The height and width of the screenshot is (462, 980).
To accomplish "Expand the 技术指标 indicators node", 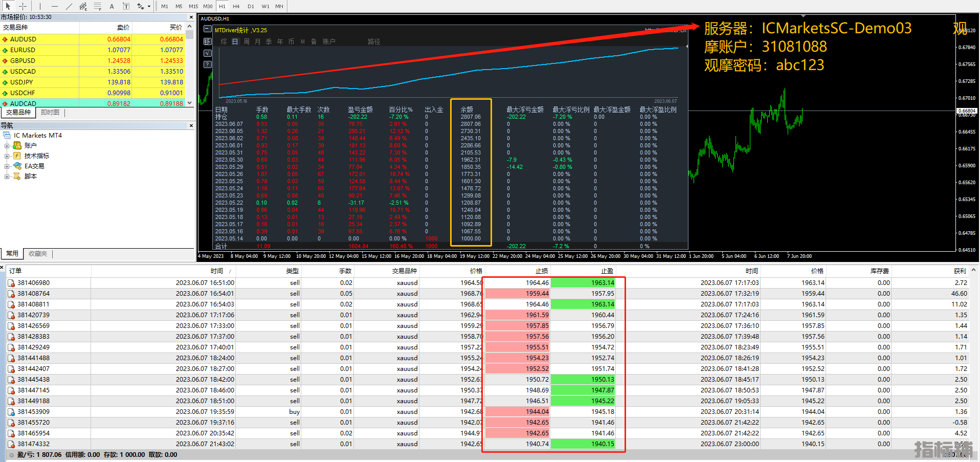I will pos(7,156).
